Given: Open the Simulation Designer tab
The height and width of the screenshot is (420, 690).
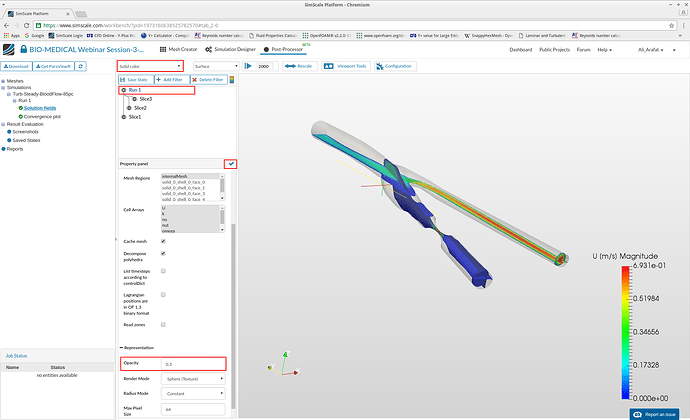Looking at the screenshot, I should pyautogui.click(x=230, y=49).
